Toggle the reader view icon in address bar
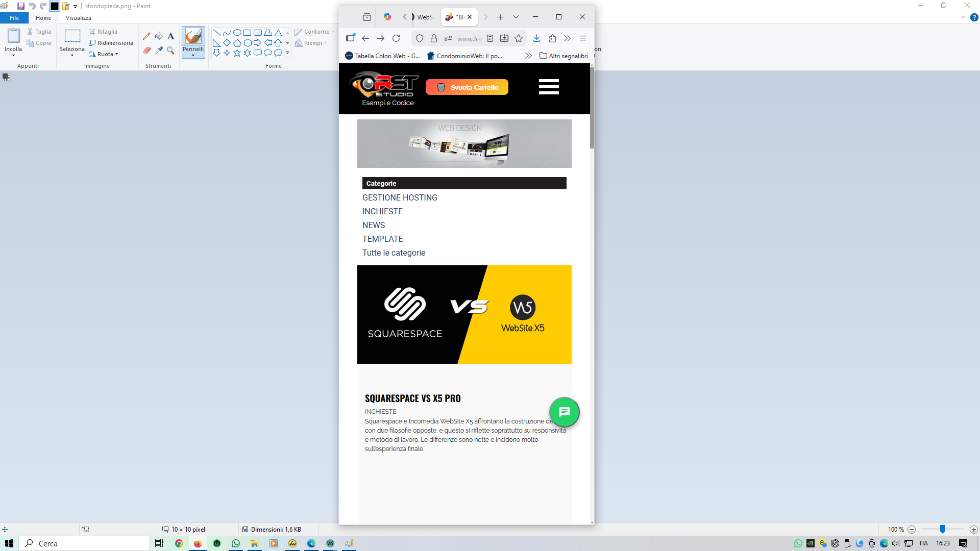This screenshot has width=980, height=551. [490, 38]
